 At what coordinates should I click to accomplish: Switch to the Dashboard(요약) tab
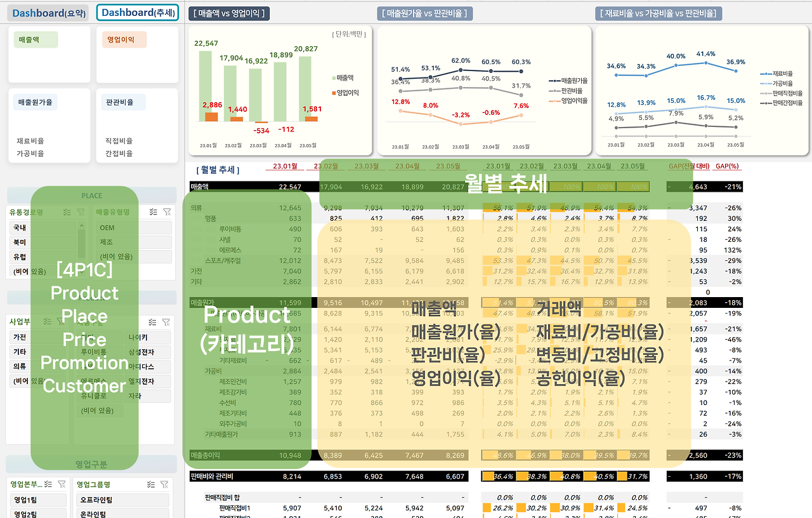tap(48, 13)
